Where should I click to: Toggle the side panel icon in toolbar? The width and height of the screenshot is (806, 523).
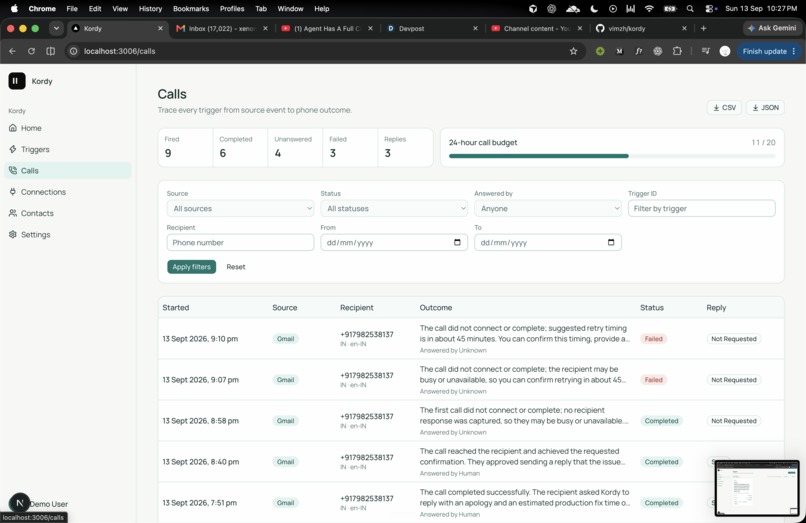point(50,51)
